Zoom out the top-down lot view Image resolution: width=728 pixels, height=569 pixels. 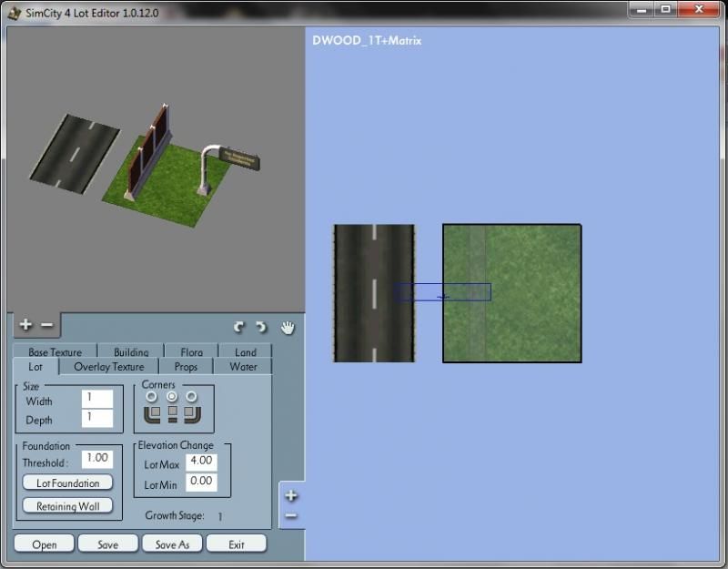pos(291,515)
